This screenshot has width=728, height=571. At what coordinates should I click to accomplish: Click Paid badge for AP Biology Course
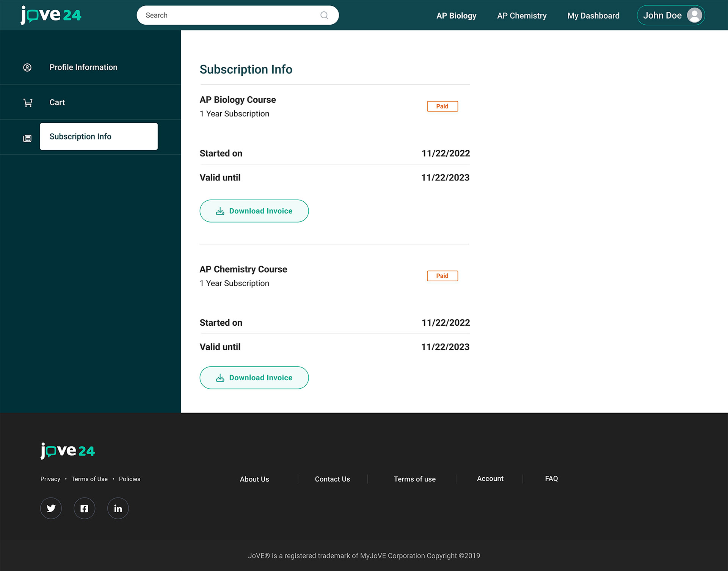click(442, 106)
